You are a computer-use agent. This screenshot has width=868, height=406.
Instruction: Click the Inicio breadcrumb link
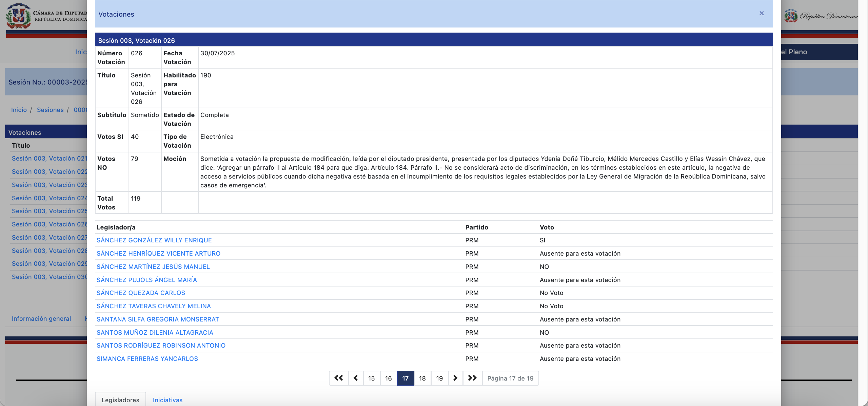[x=19, y=110]
